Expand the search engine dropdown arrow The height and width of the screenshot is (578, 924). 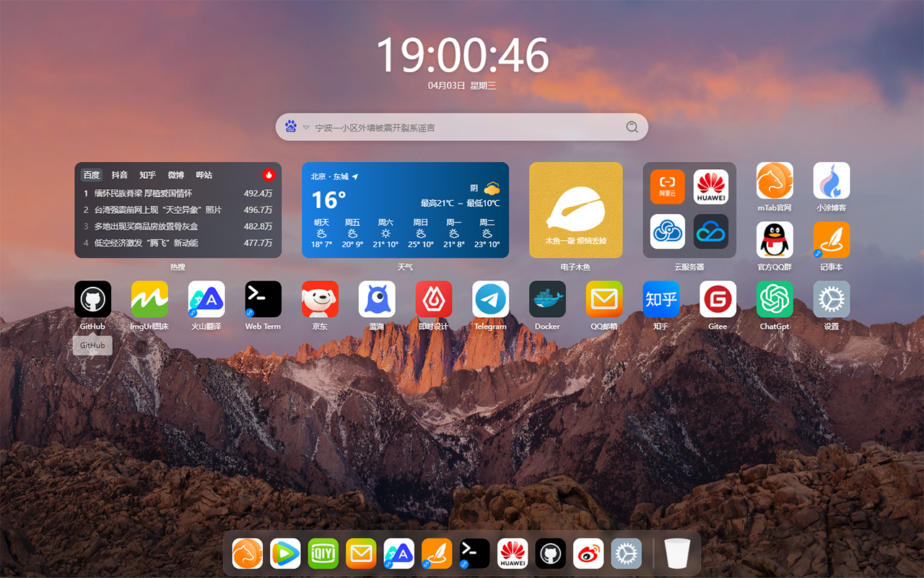point(306,127)
